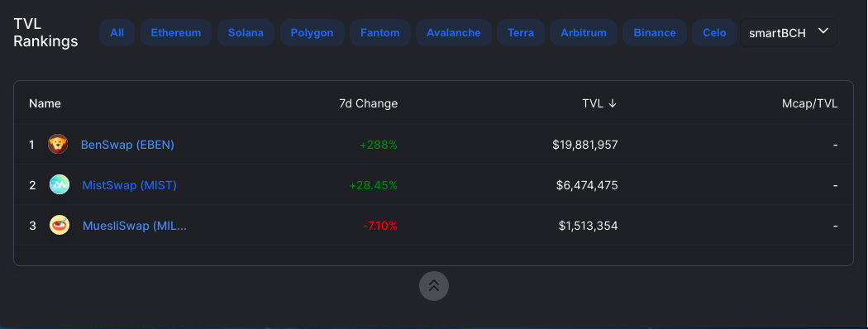868x329 pixels.
Task: Open the MuesliSwap protocol link
Action: [x=135, y=226]
